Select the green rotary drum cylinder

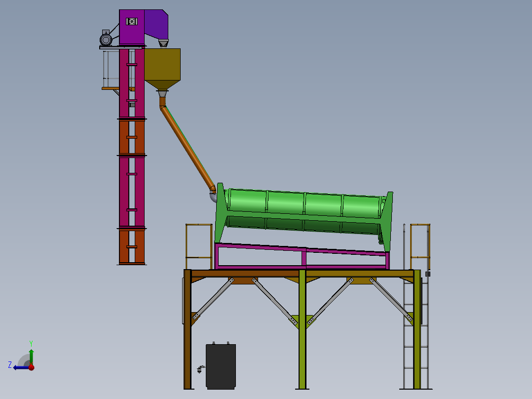[x=304, y=212]
